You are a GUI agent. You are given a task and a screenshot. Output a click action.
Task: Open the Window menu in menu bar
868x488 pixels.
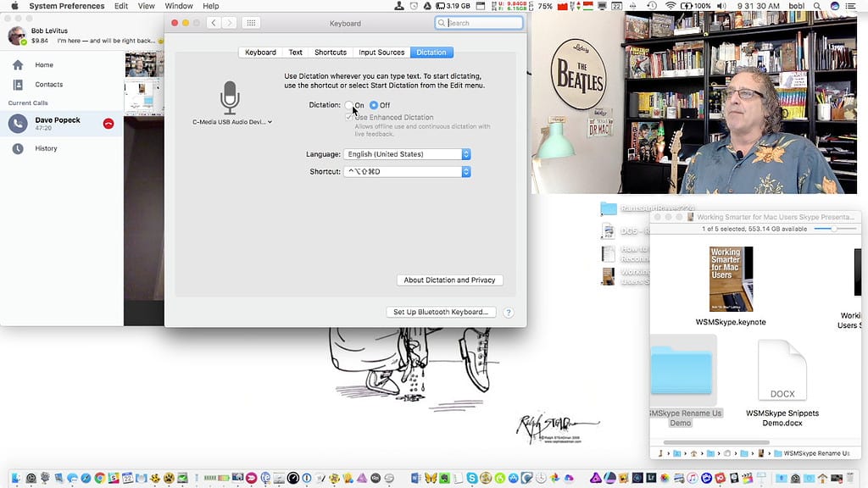pyautogui.click(x=178, y=6)
